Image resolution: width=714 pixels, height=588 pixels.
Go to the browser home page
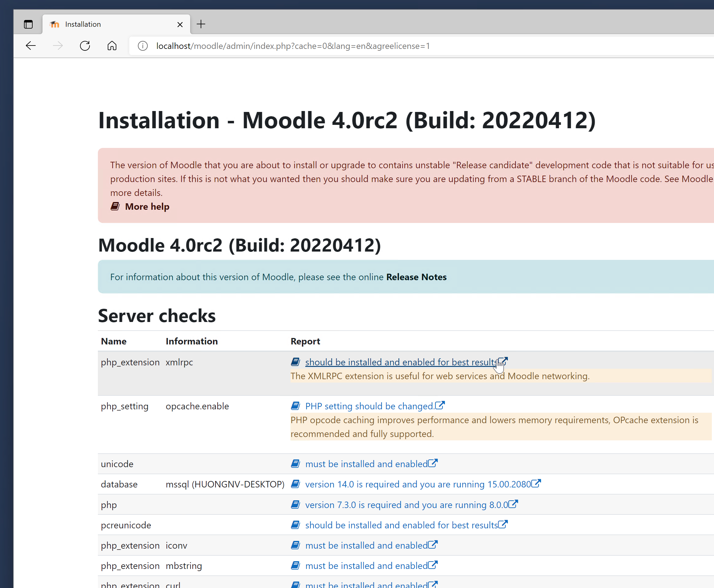112,46
